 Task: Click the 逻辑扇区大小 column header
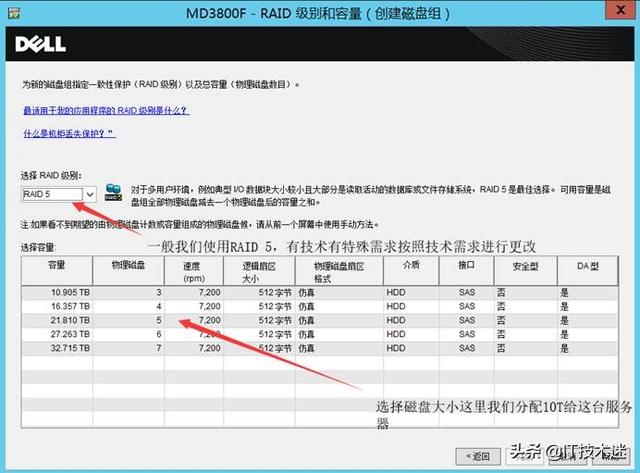259,271
